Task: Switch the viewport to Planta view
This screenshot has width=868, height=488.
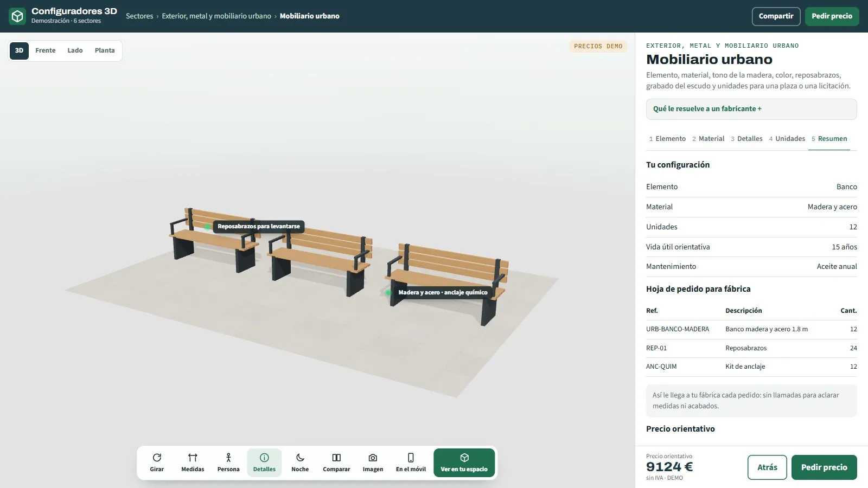Action: coord(105,50)
